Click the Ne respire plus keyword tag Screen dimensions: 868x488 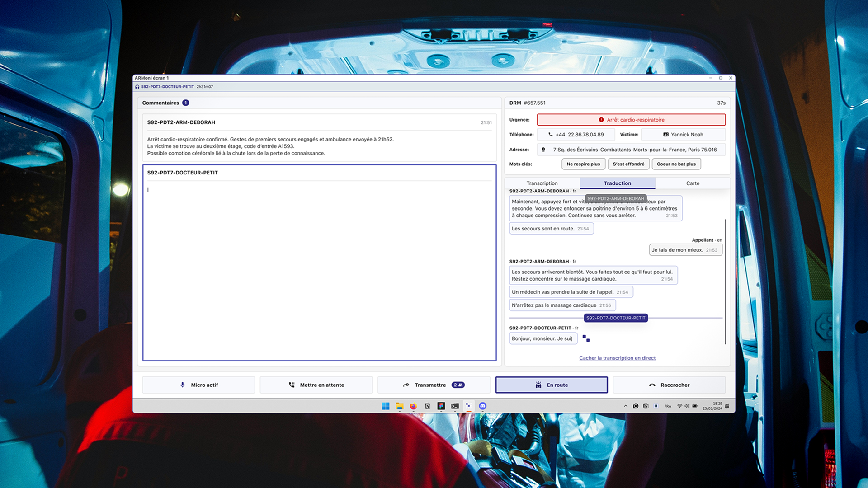tap(583, 164)
